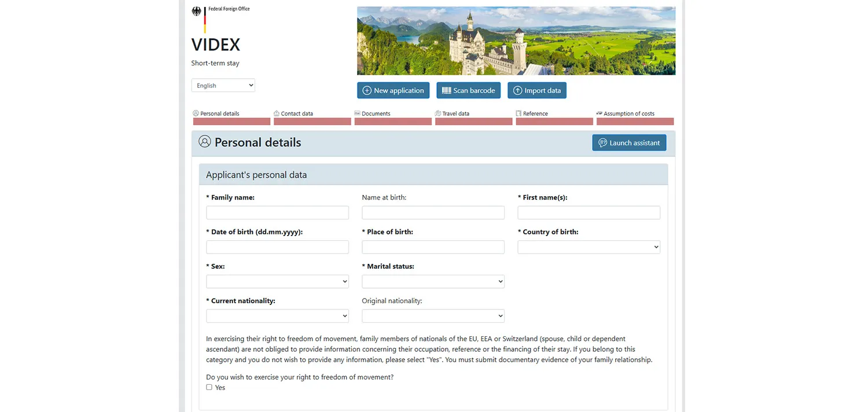Viewport: 868px width, 412px height.
Task: Click the plus icon on New application
Action: tap(367, 90)
